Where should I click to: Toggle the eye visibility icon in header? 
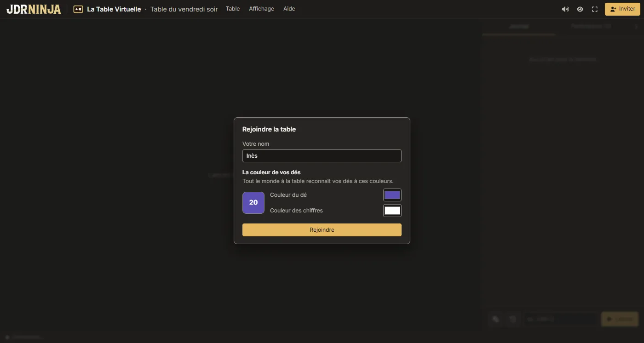(580, 9)
